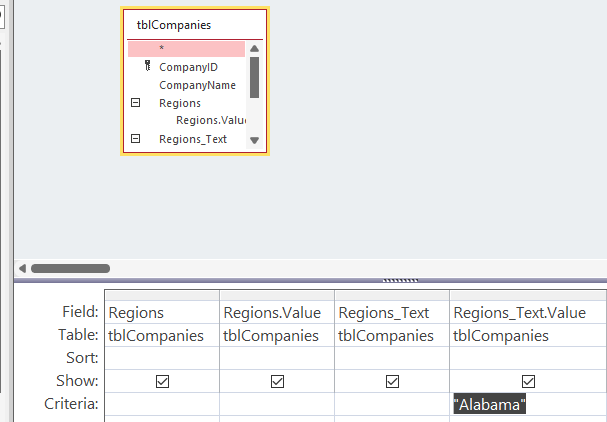Collapse the Regions_Text multivalued field

click(135, 139)
